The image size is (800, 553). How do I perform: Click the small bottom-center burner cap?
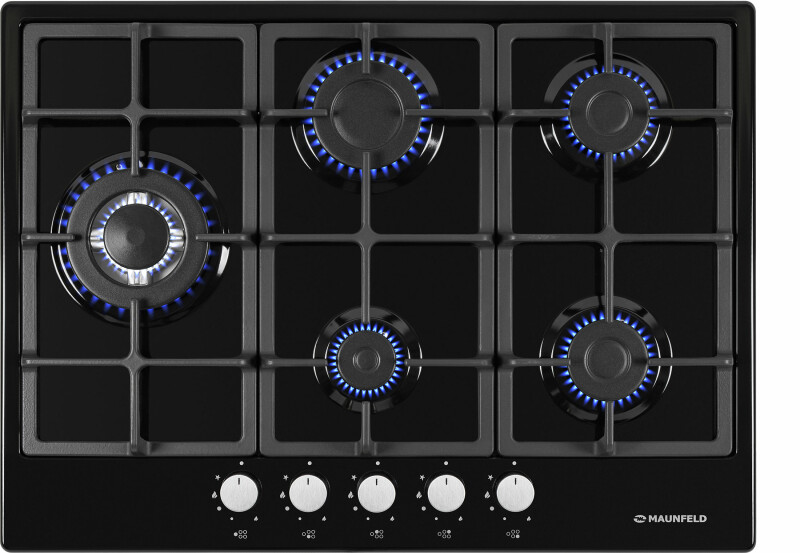pos(366,361)
